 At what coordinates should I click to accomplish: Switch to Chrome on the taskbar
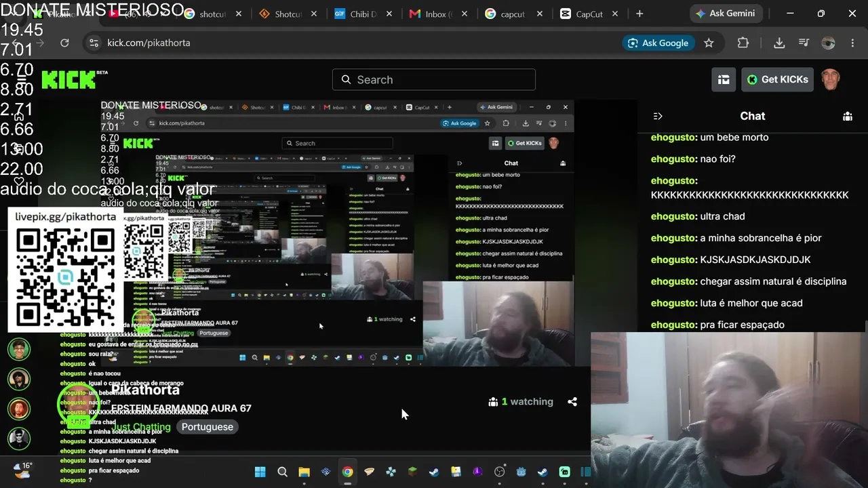[x=347, y=472]
